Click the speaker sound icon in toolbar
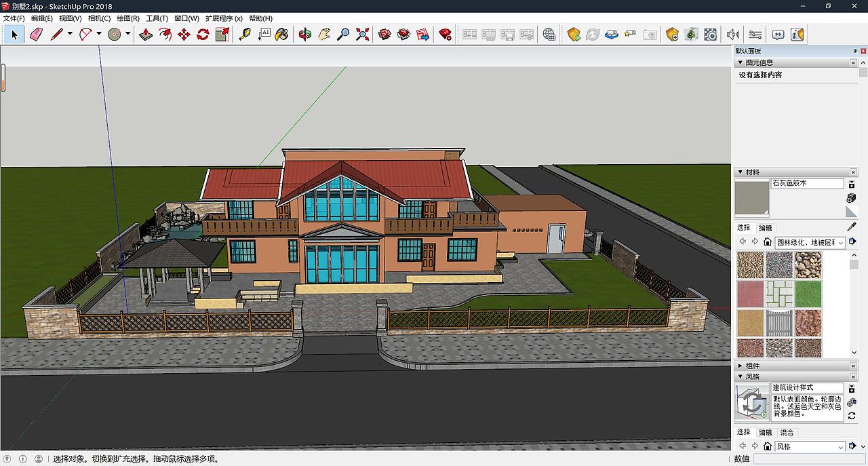 733,34
